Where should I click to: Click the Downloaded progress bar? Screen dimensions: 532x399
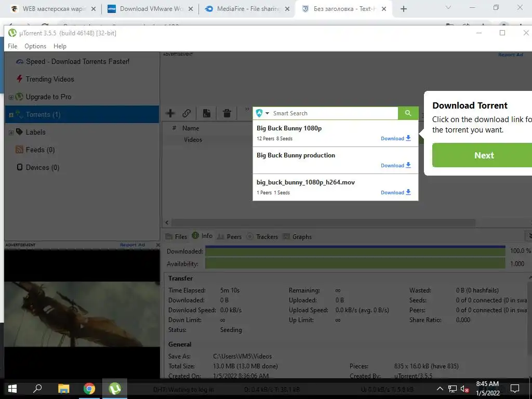tap(355, 251)
